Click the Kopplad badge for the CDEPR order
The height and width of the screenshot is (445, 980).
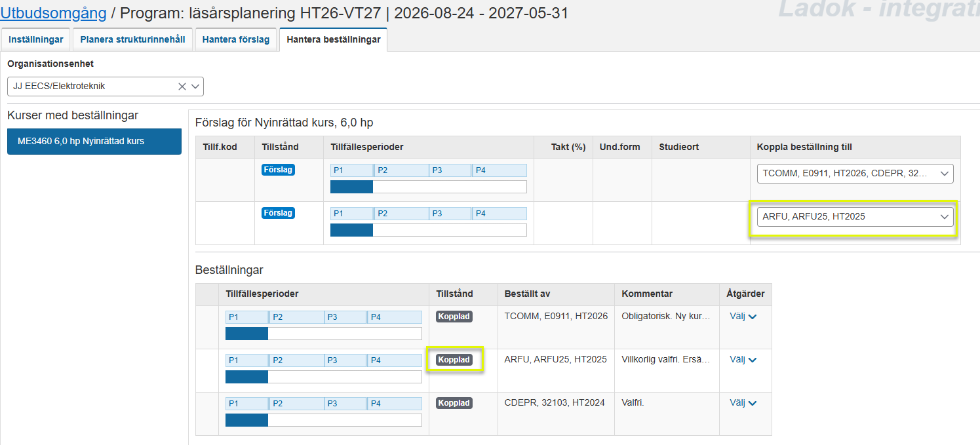point(454,403)
